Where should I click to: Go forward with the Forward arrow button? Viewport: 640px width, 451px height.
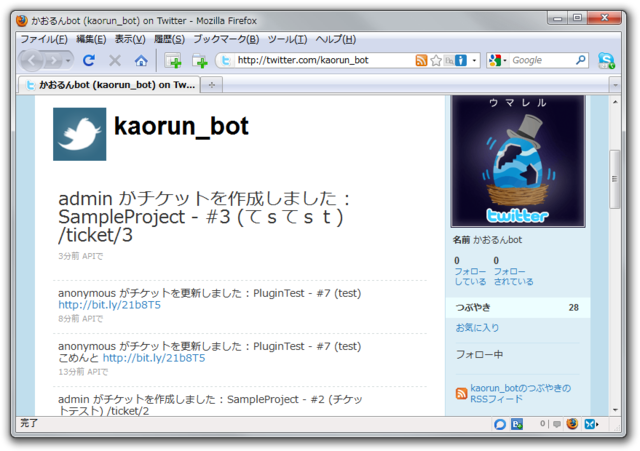pyautogui.click(x=53, y=61)
